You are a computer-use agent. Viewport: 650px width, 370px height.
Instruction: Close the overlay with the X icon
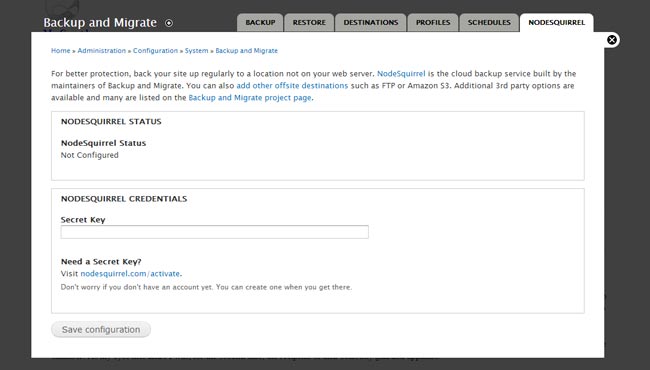click(x=612, y=40)
